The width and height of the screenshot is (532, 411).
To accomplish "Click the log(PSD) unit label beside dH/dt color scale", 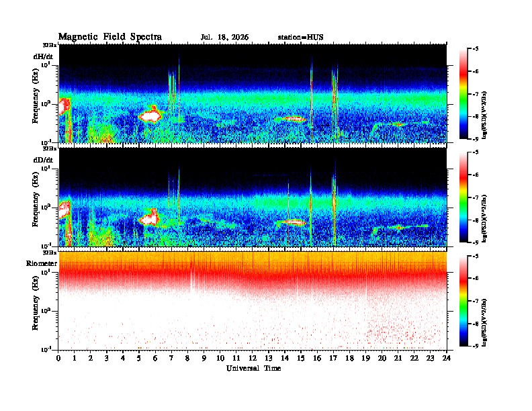I will 484,115.
